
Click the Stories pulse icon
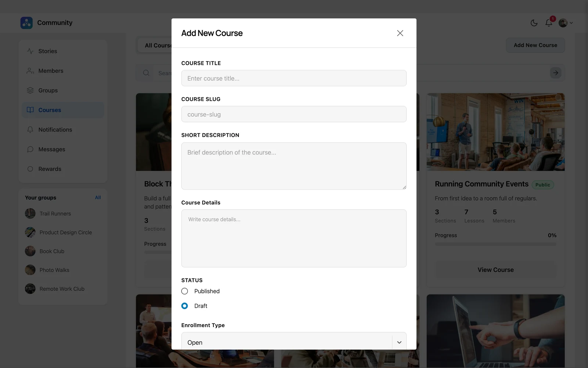[x=30, y=51]
